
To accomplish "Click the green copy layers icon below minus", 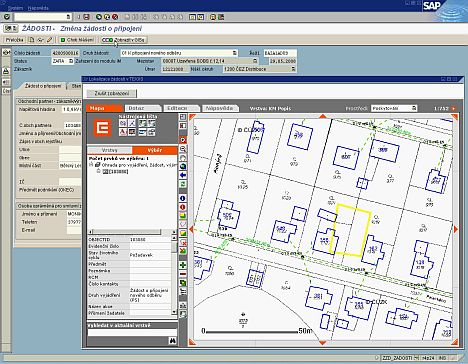I will pos(183,283).
